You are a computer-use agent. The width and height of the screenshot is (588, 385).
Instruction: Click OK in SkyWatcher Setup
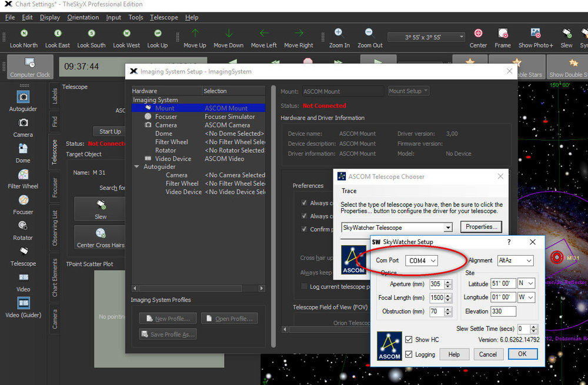[522, 354]
